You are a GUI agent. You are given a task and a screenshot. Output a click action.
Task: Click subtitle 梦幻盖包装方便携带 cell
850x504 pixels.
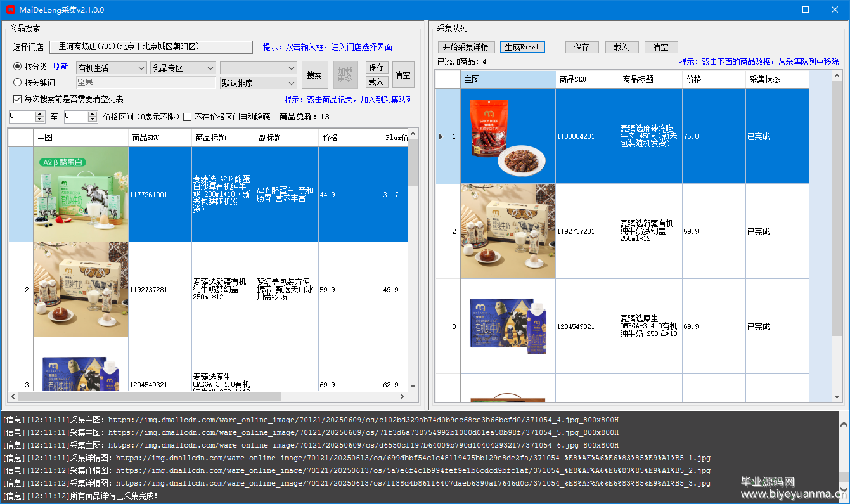tap(287, 290)
